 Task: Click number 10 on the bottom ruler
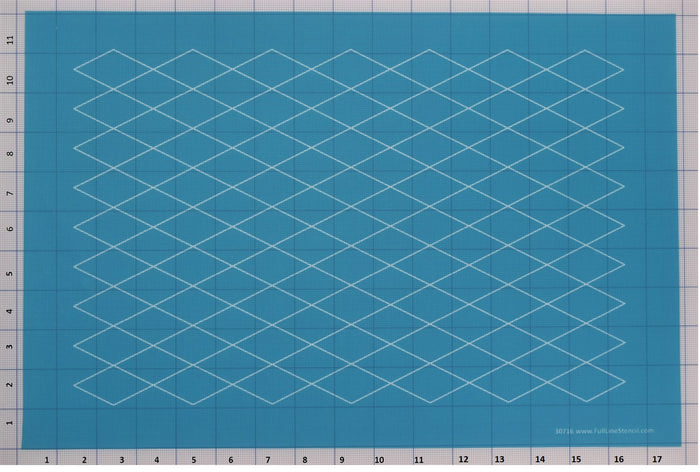click(x=379, y=460)
